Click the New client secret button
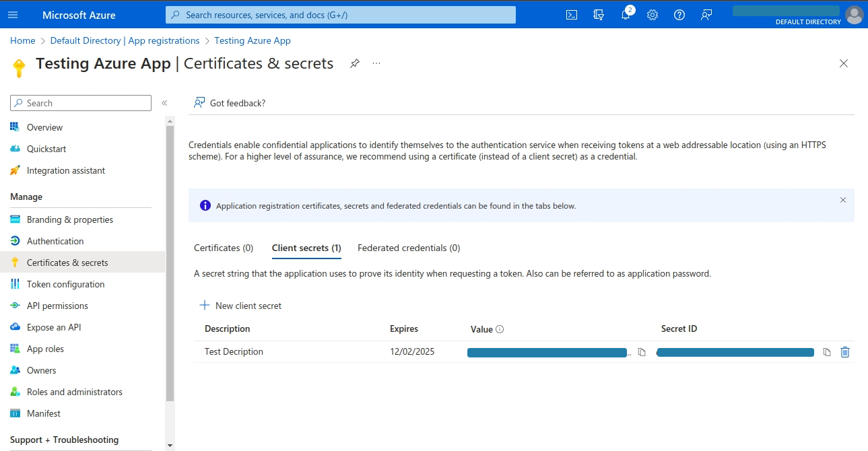The width and height of the screenshot is (868, 451). pos(240,306)
